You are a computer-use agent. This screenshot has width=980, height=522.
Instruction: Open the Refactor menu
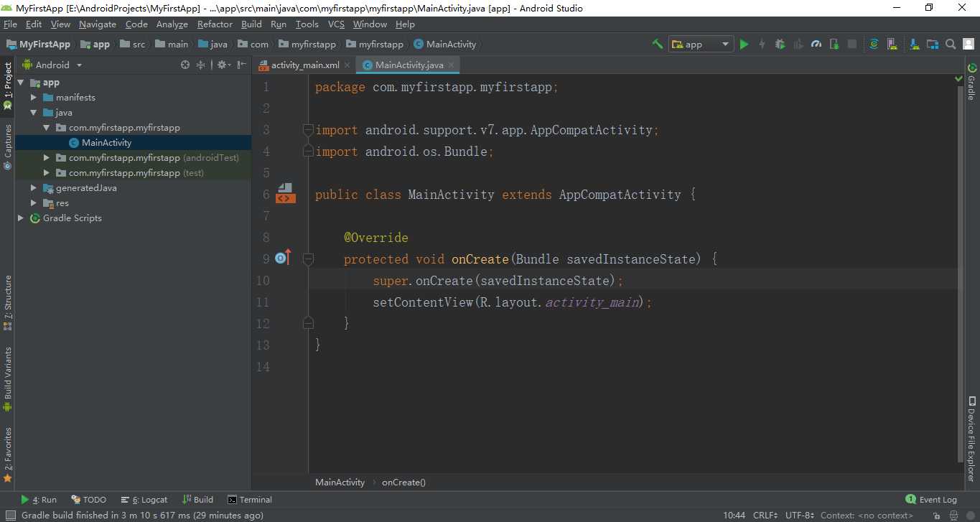click(215, 24)
